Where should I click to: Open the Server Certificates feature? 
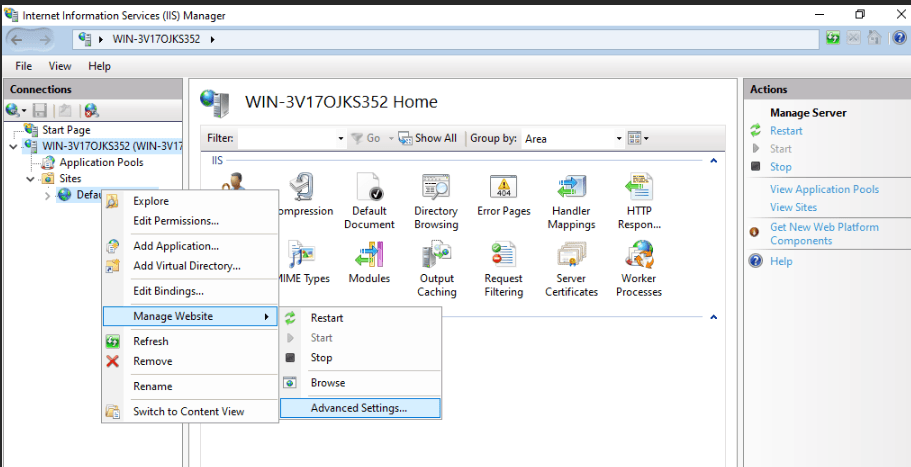coord(571,268)
